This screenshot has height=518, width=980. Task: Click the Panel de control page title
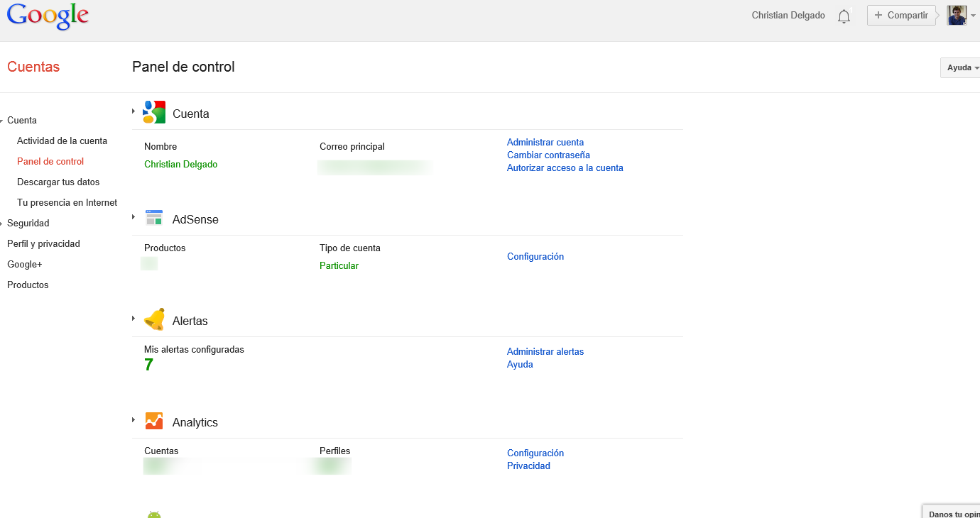pos(183,67)
